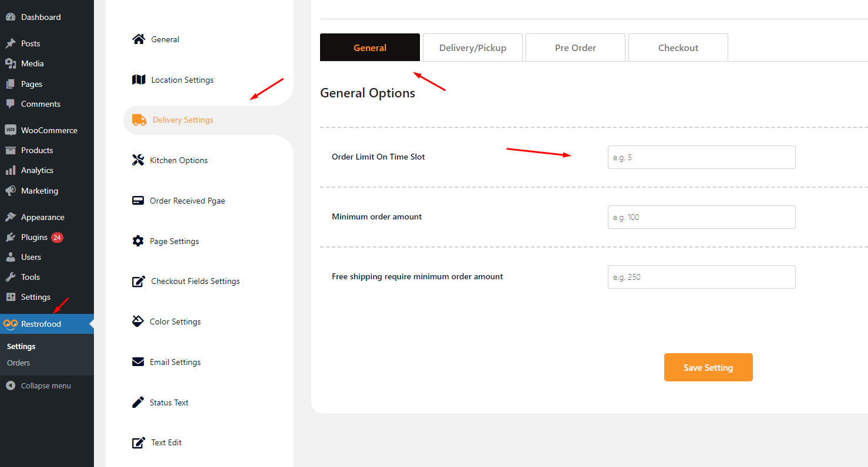Switch to the Delivery/Pickup tab
This screenshot has height=467, width=868.
coord(473,48)
